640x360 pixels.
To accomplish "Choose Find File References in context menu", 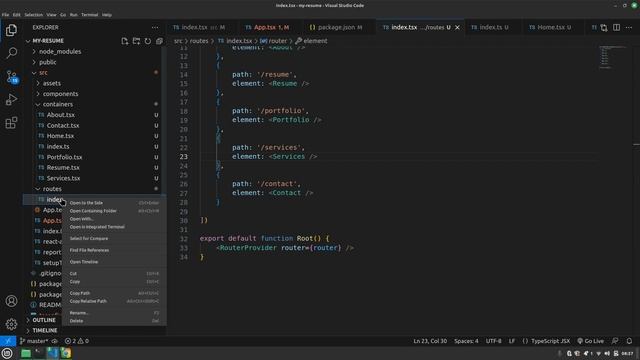I will (x=114, y=250).
